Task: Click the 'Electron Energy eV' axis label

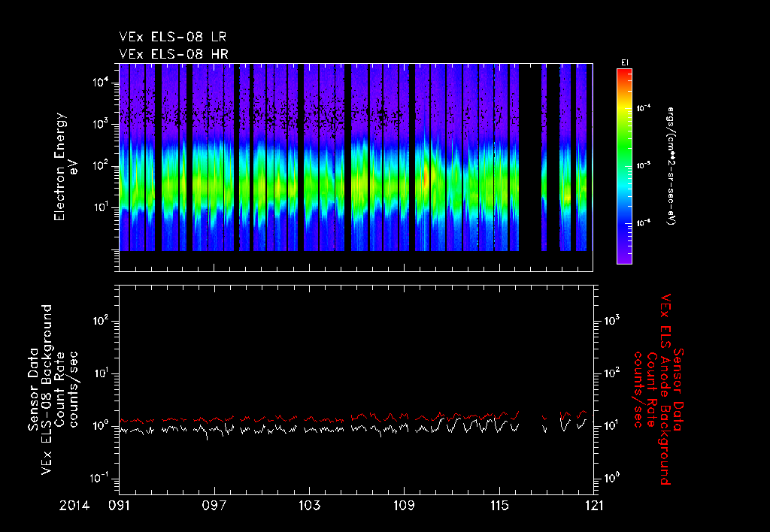Action: (66, 167)
